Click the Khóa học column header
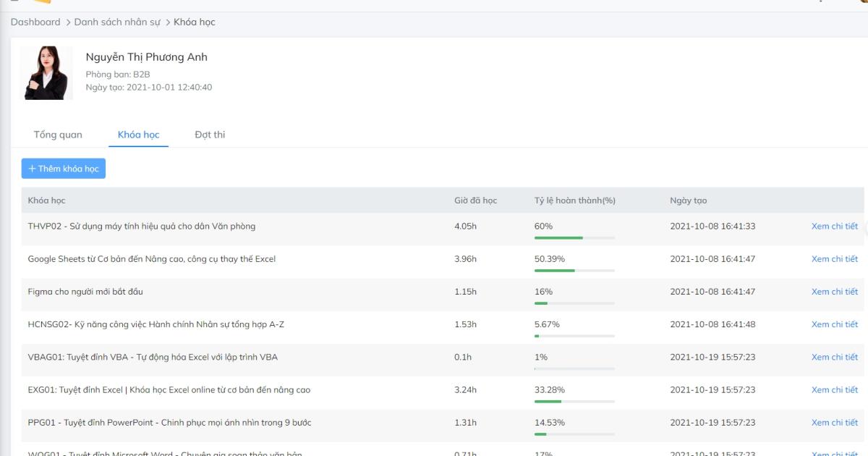This screenshot has height=456, width=868. click(46, 200)
